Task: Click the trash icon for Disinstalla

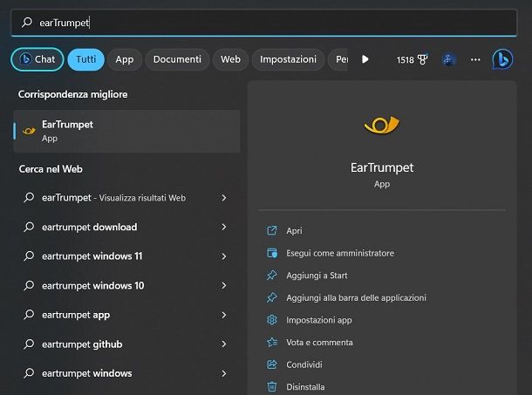Action: (x=272, y=387)
